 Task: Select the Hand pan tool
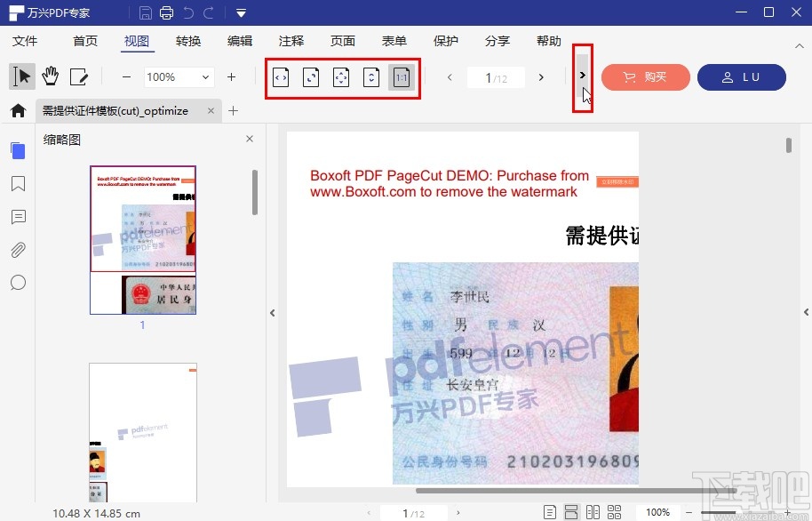[51, 76]
